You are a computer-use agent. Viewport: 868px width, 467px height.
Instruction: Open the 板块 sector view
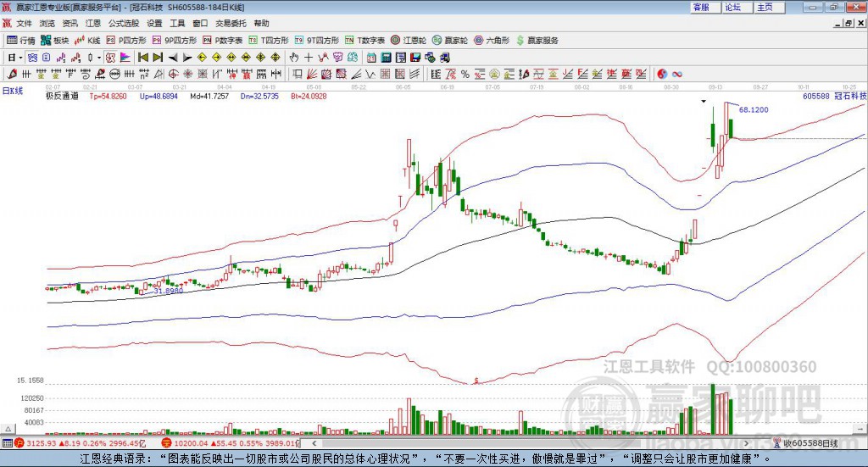(55, 41)
